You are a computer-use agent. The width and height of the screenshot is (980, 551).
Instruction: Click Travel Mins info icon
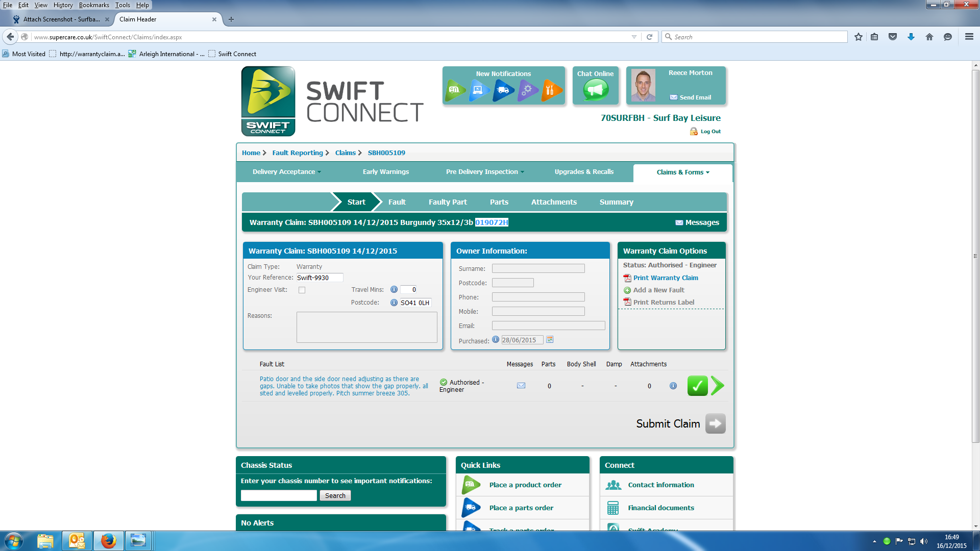point(394,289)
